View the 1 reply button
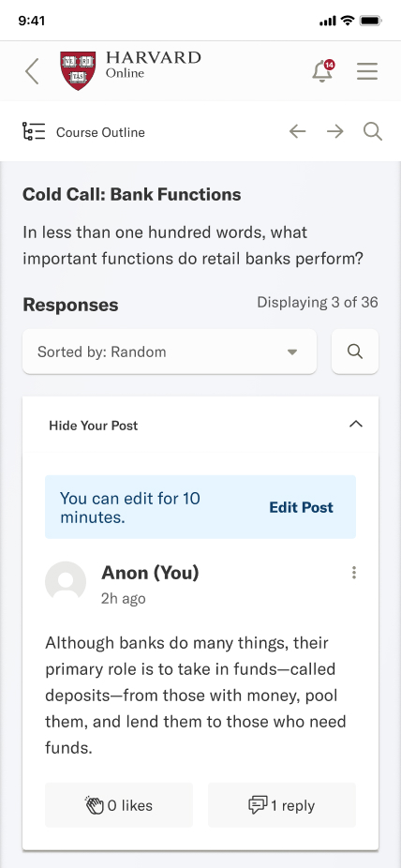 (282, 805)
